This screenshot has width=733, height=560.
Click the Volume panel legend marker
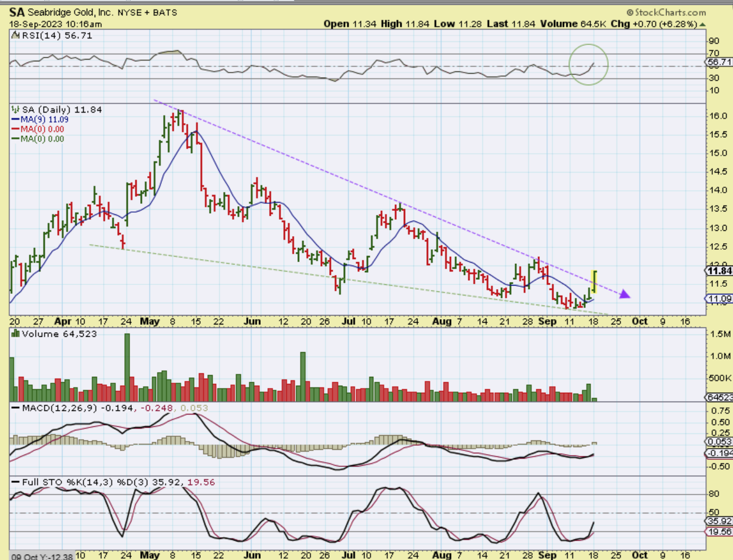click(x=15, y=334)
